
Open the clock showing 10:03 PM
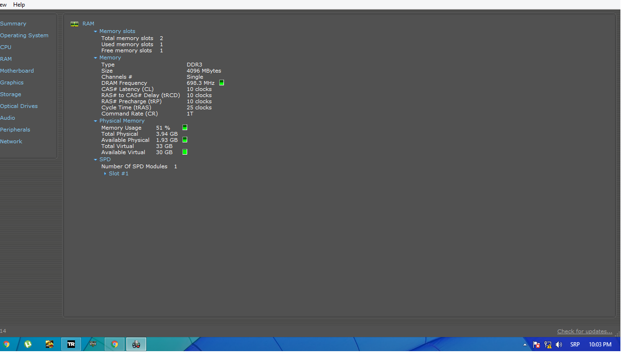click(x=600, y=345)
